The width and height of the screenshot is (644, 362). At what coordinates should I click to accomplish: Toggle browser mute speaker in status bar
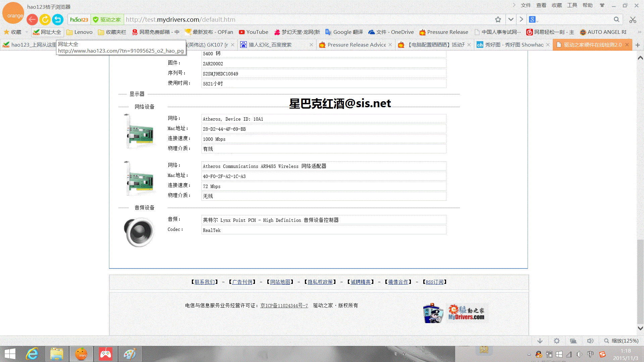590,341
